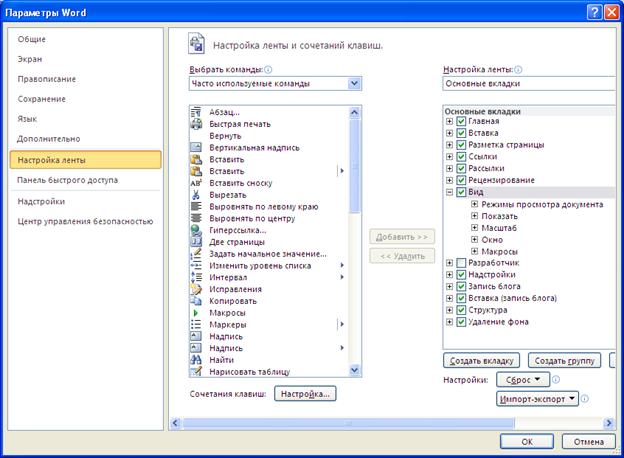Click the Вставить сноску icon
The height and width of the screenshot is (458, 624).
tap(197, 183)
